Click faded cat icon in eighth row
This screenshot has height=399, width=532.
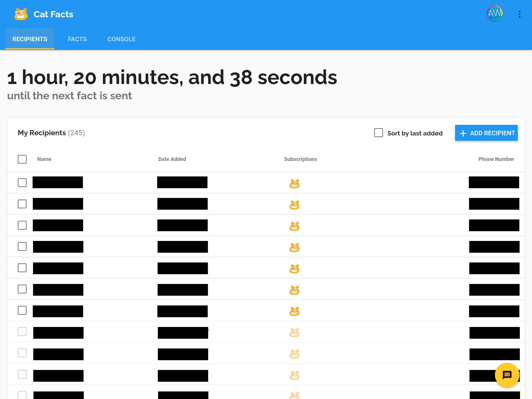coord(294,333)
